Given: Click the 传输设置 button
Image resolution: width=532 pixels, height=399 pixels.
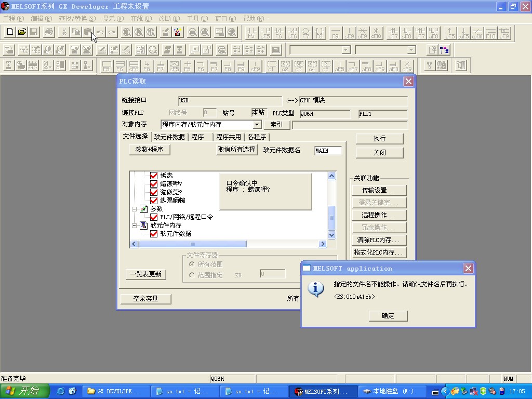Looking at the screenshot, I should click(379, 190).
